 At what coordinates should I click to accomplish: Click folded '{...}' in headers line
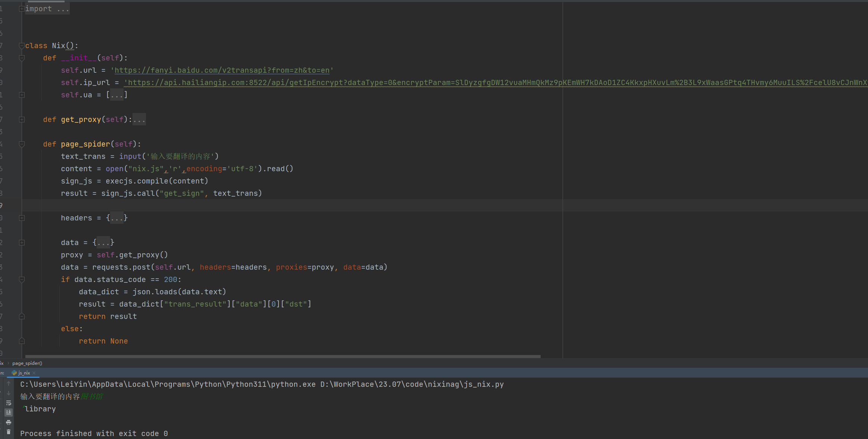click(117, 218)
